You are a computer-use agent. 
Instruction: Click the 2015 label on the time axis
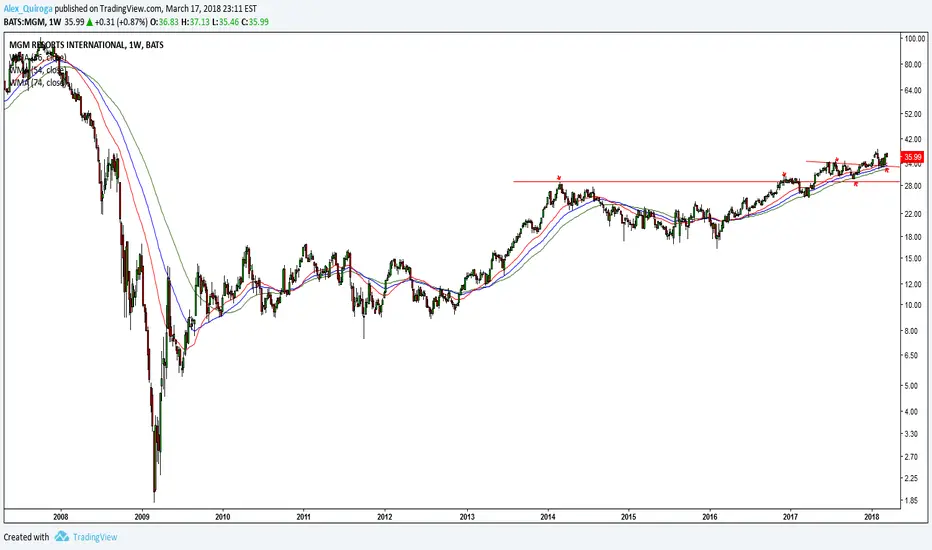[628, 517]
